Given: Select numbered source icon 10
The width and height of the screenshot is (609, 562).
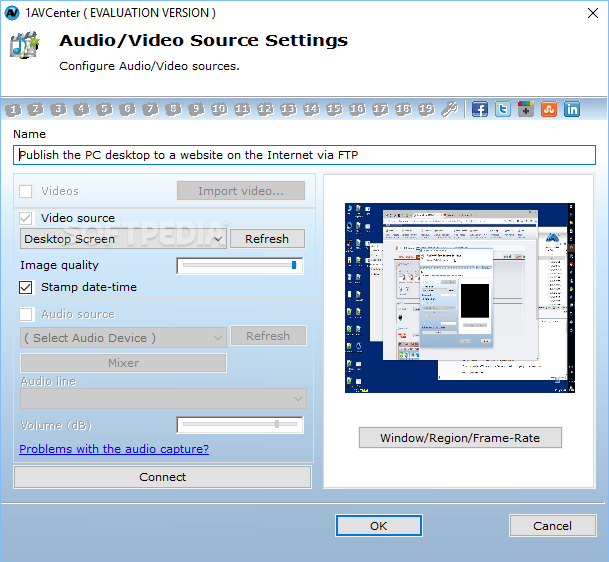Looking at the screenshot, I should [219, 110].
